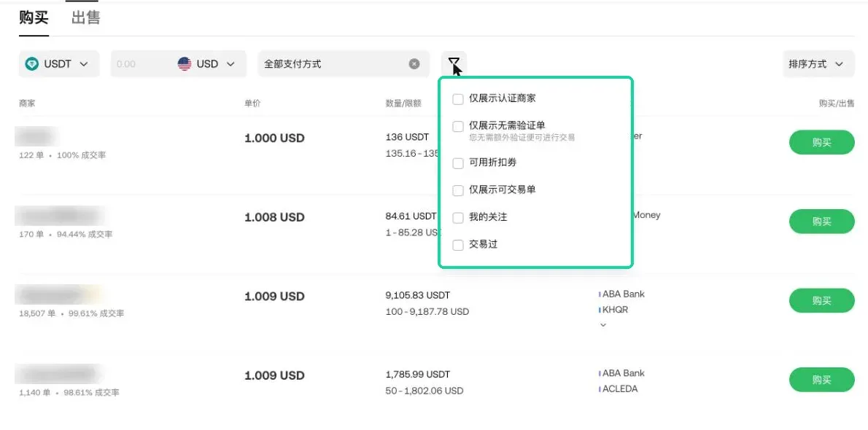Click the 1,140 单 98.61% 成交率 stats
Screen dimensions: 868x430
click(69, 393)
